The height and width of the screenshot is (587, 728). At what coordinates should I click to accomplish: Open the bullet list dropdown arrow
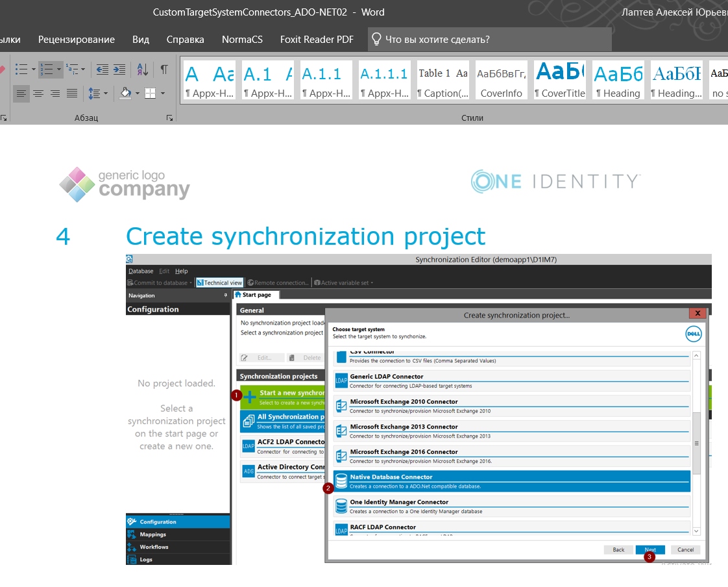point(34,69)
